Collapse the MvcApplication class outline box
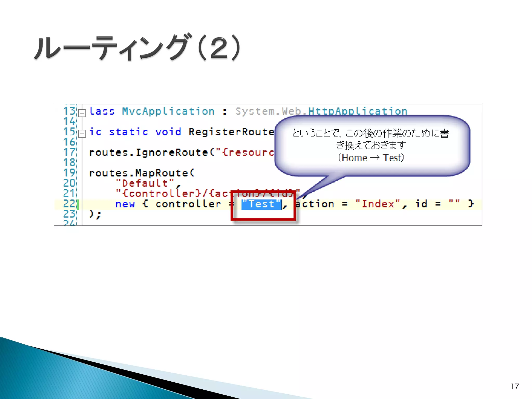 click(x=82, y=113)
